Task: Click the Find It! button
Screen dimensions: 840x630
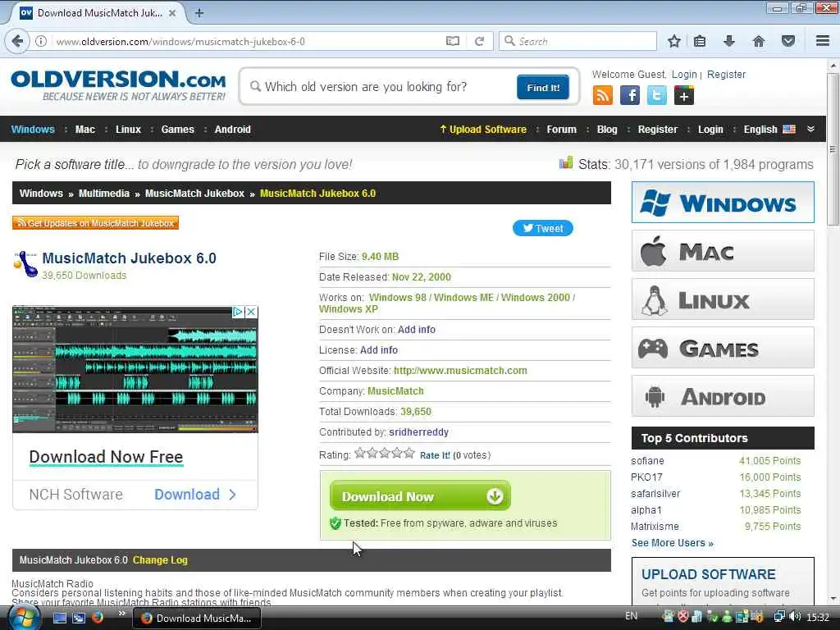Action: click(x=543, y=87)
